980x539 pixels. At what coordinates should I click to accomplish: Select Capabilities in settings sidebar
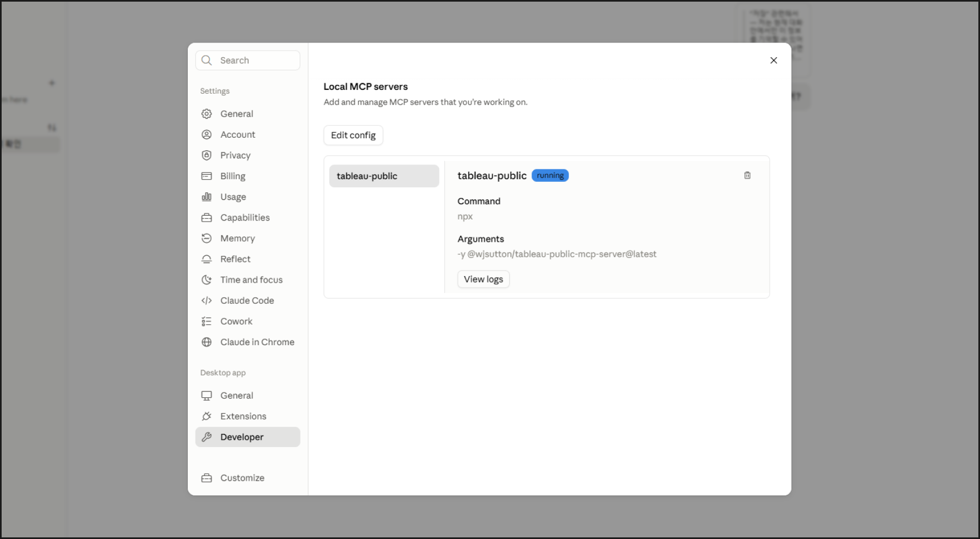[248, 218]
